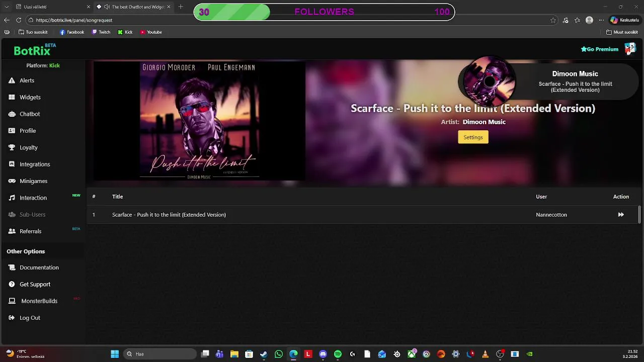Go back in the browser
Screen dimensions: 644x362
point(7,20)
